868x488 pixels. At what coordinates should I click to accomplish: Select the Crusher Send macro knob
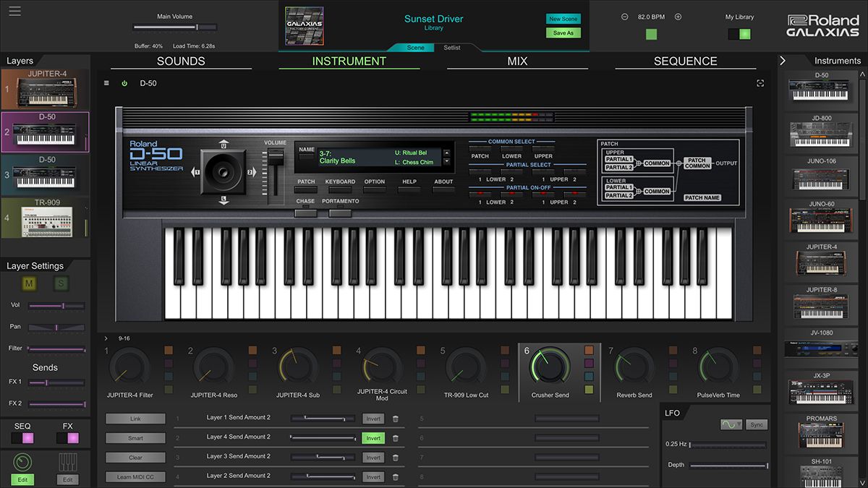[550, 366]
